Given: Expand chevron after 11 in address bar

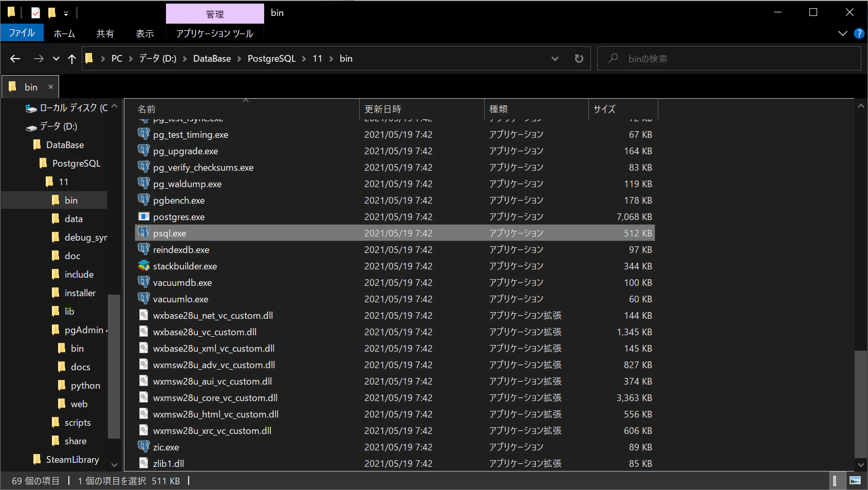Looking at the screenshot, I should (x=331, y=59).
